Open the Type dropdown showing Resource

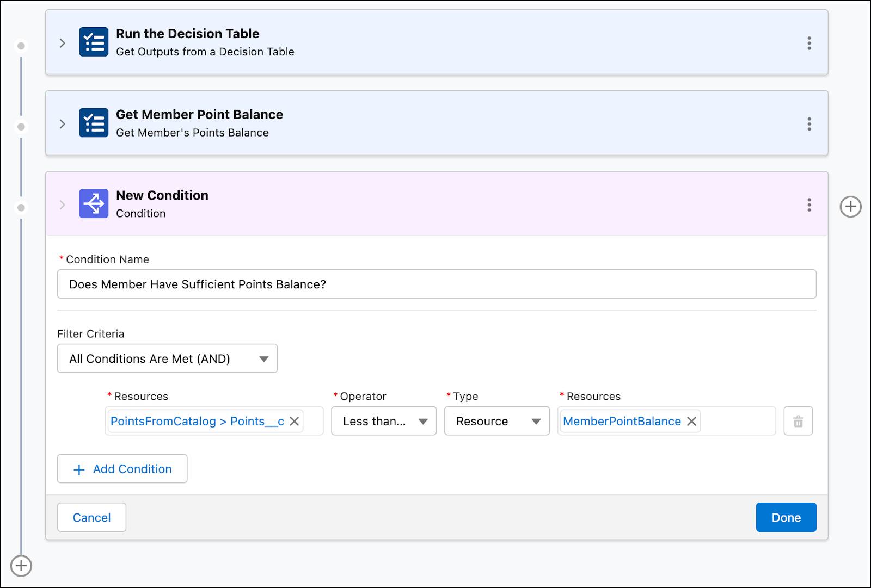497,421
